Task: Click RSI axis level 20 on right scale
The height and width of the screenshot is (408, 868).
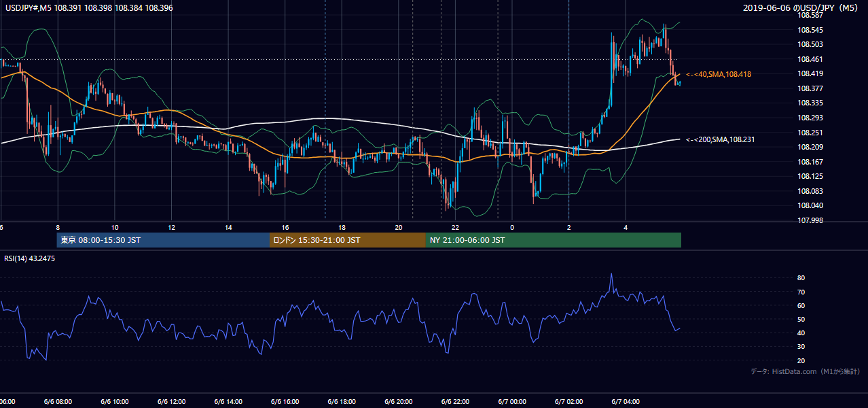Action: tap(801, 360)
